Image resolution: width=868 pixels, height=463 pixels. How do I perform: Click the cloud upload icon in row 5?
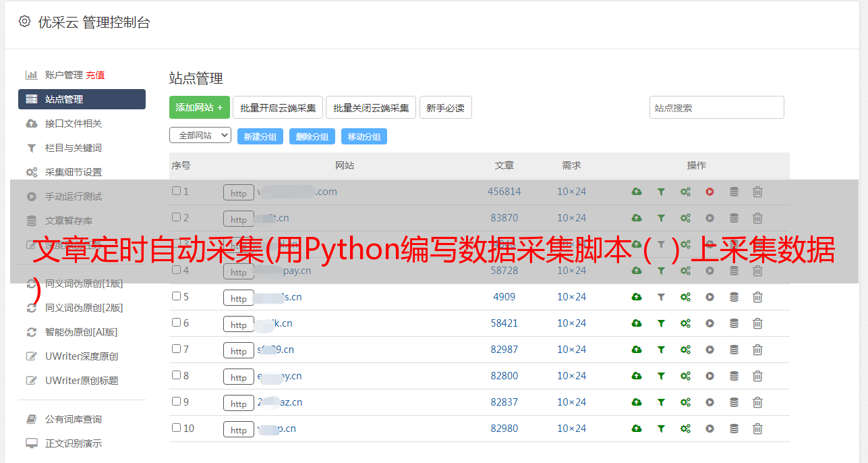pos(637,297)
